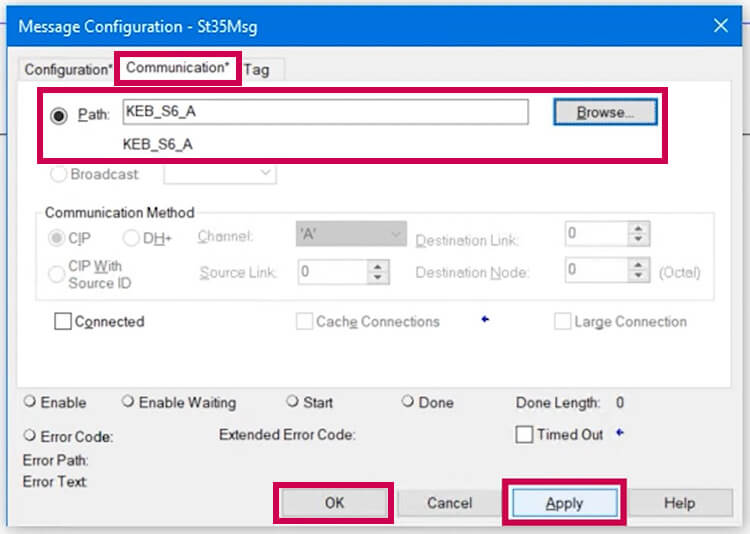750x534 pixels.
Task: Increase the Source Link value
Action: (x=378, y=267)
